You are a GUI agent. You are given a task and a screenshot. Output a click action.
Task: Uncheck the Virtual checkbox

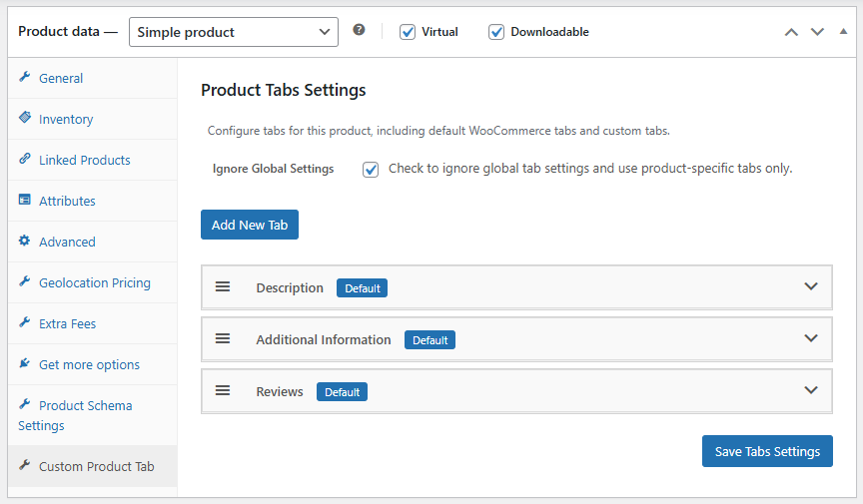click(x=408, y=32)
